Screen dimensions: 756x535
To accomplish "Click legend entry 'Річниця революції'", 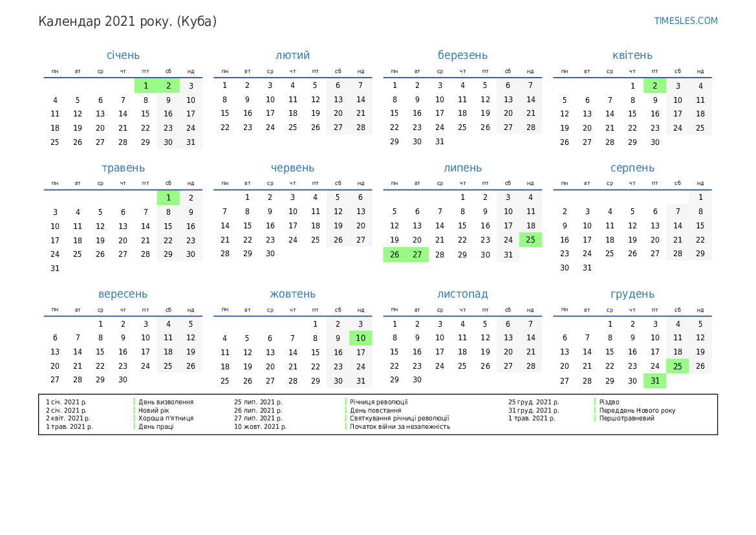I will click(x=378, y=402).
